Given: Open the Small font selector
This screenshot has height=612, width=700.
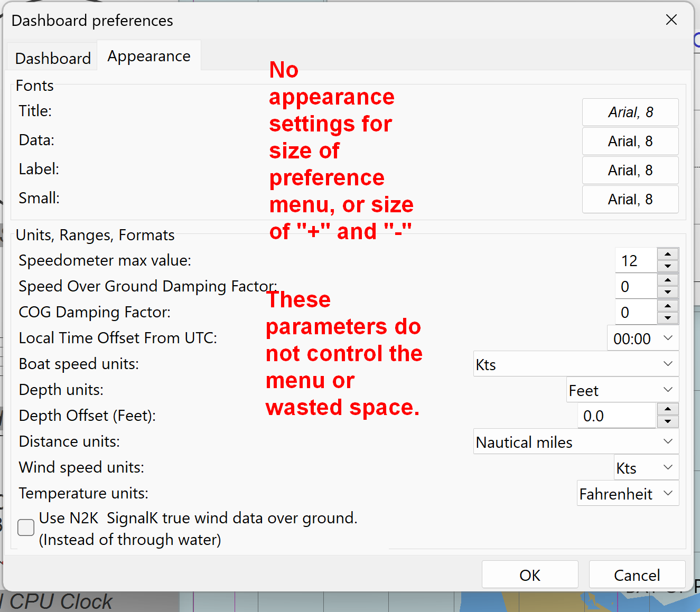Looking at the screenshot, I should click(630, 199).
